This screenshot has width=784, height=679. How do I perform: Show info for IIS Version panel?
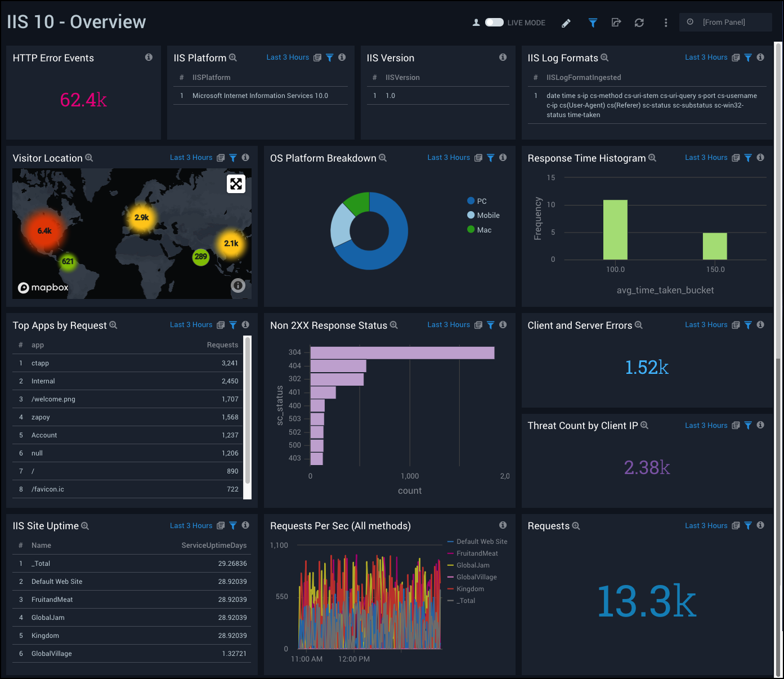click(503, 57)
